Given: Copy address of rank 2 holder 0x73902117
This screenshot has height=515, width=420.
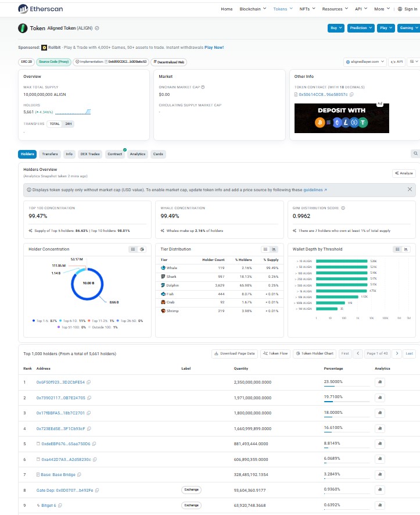Looking at the screenshot, I should (89, 398).
